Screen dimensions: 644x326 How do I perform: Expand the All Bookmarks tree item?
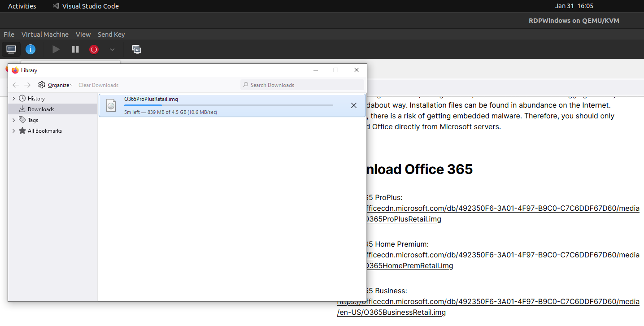pos(14,131)
